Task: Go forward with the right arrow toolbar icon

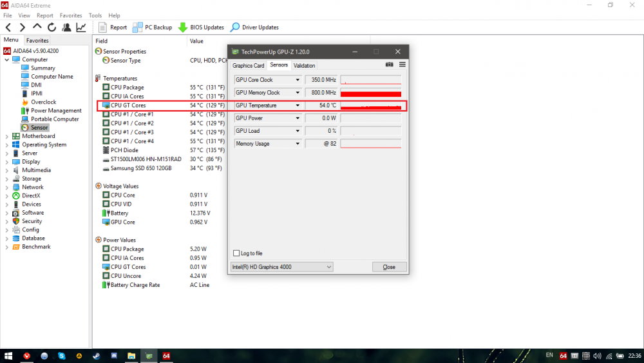Action: 22,28
